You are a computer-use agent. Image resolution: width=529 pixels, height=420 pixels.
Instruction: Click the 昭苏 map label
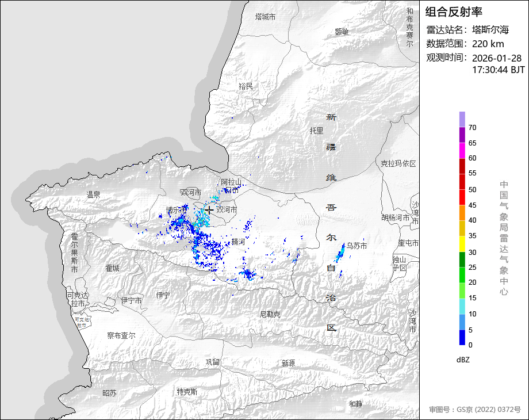point(109,394)
